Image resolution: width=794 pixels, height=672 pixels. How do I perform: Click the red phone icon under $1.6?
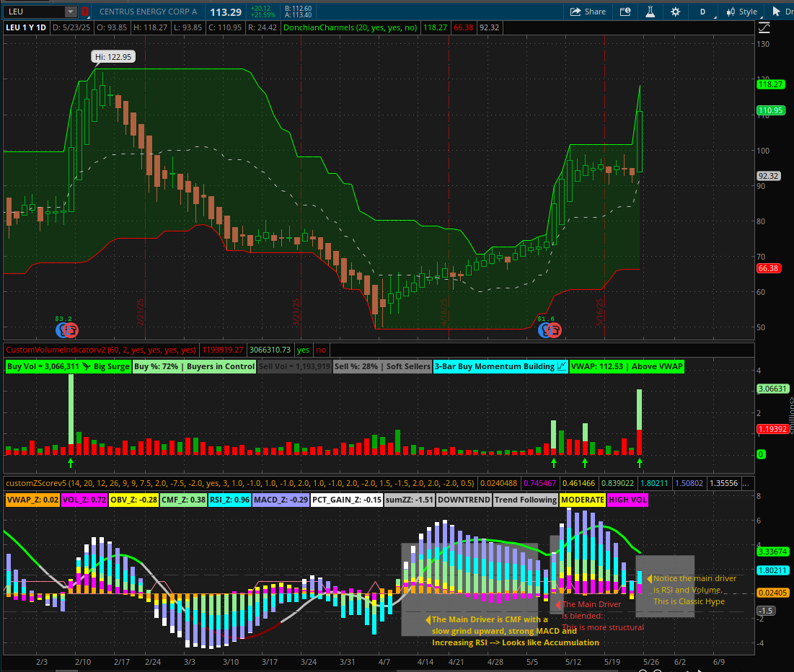click(x=554, y=330)
